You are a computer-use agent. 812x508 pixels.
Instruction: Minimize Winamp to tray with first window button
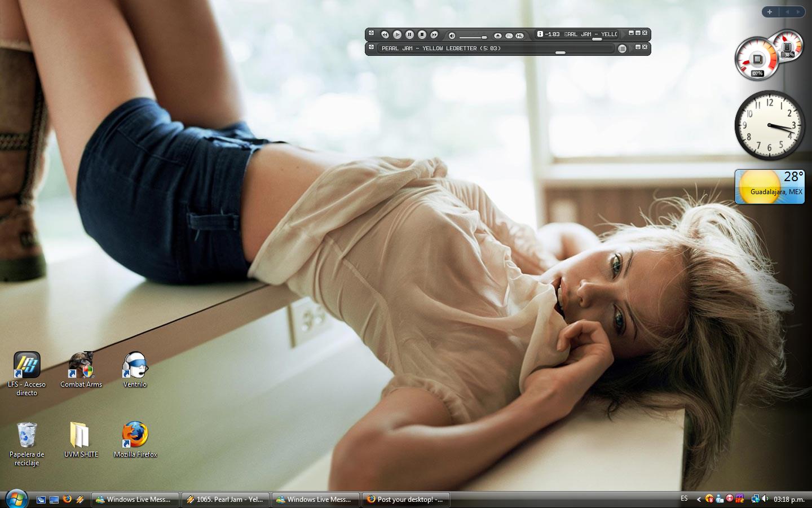point(631,33)
